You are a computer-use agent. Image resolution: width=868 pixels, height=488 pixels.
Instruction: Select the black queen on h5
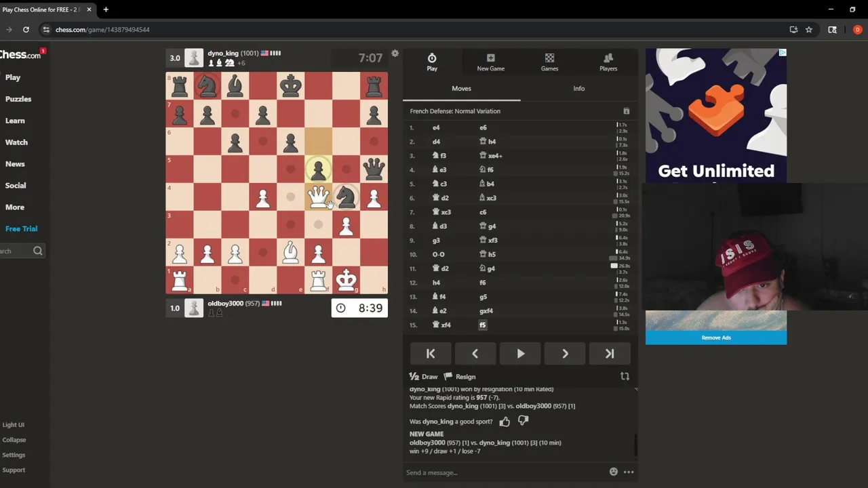click(x=374, y=169)
